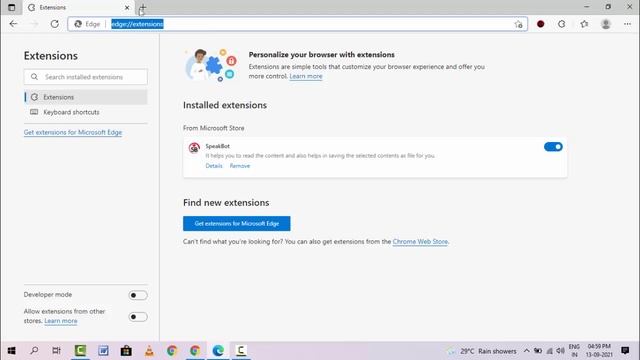Open the Extensions toolbar icon
Image resolution: width=640 pixels, height=360 pixels.
click(562, 24)
